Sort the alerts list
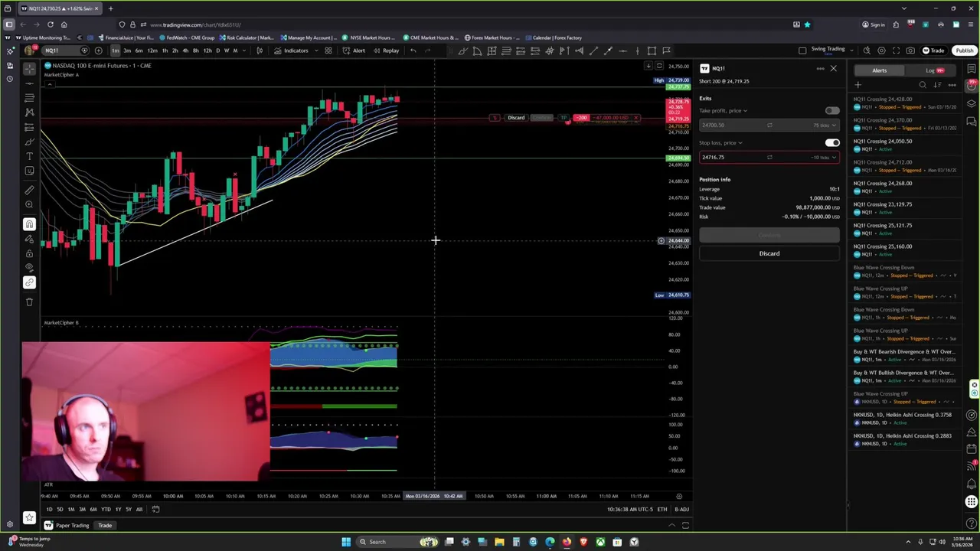 (937, 85)
